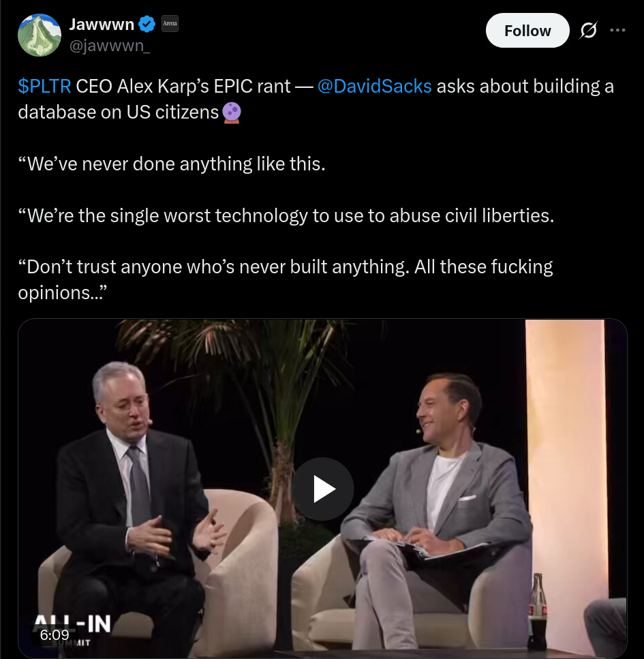The image size is (644, 659).
Task: Open the @DavidSacks mention link
Action: tap(374, 86)
